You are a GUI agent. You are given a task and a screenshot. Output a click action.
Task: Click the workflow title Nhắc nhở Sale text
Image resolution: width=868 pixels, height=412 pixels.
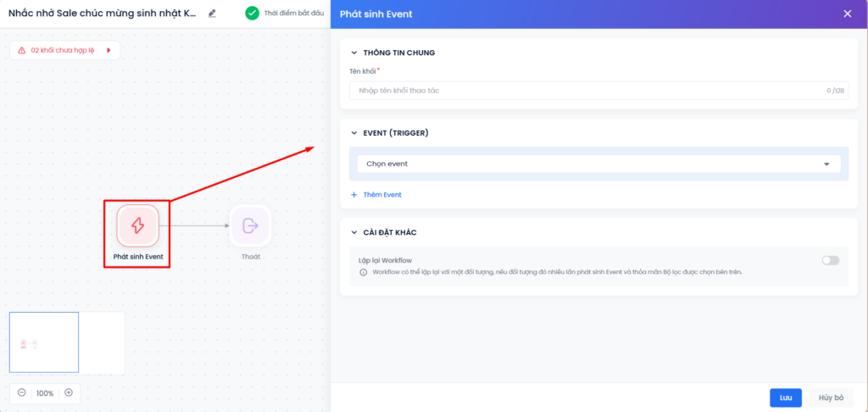pos(103,14)
